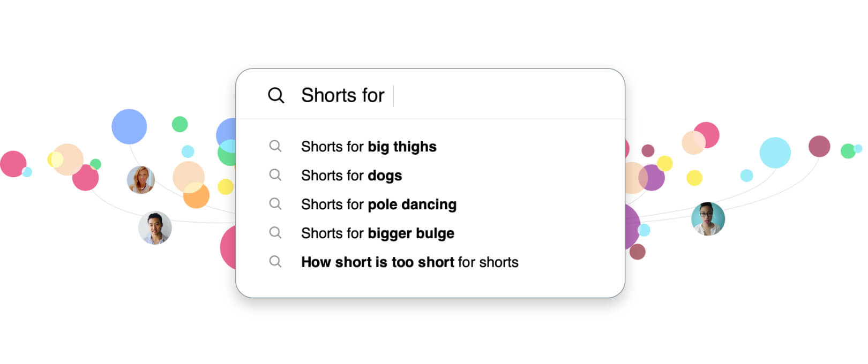Select the "Shorts for bigger bulge" suggestion
The height and width of the screenshot is (364, 868).
(378, 233)
